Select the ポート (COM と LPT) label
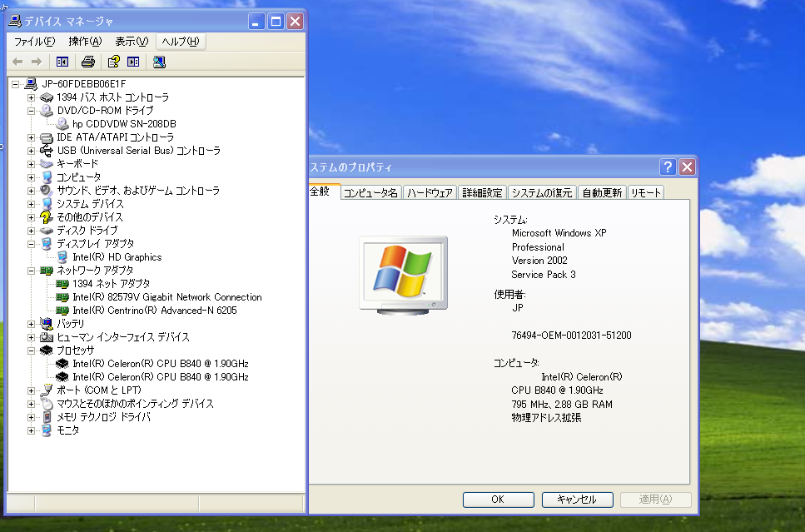The image size is (805, 532). tap(99, 390)
